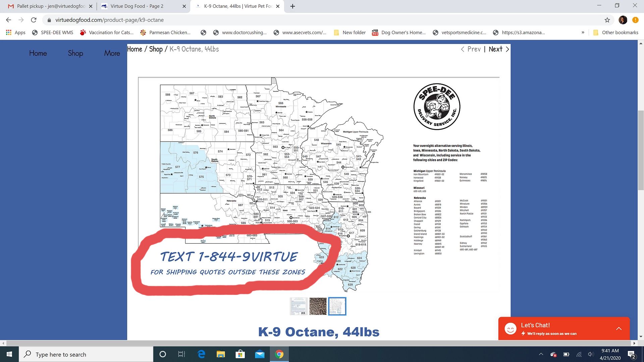The image size is (644, 362).
Task: Go to the Prev product
Action: pos(471,49)
